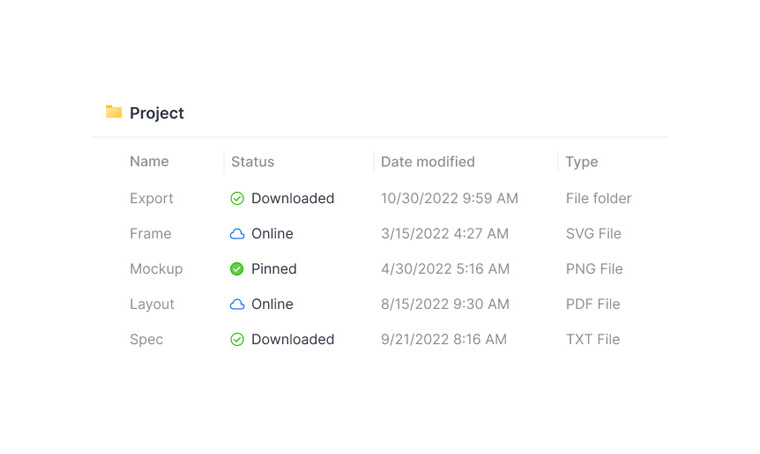Image resolution: width=760 pixels, height=454 pixels.
Task: Click the Online cloud icon for Frame
Action: click(x=237, y=234)
